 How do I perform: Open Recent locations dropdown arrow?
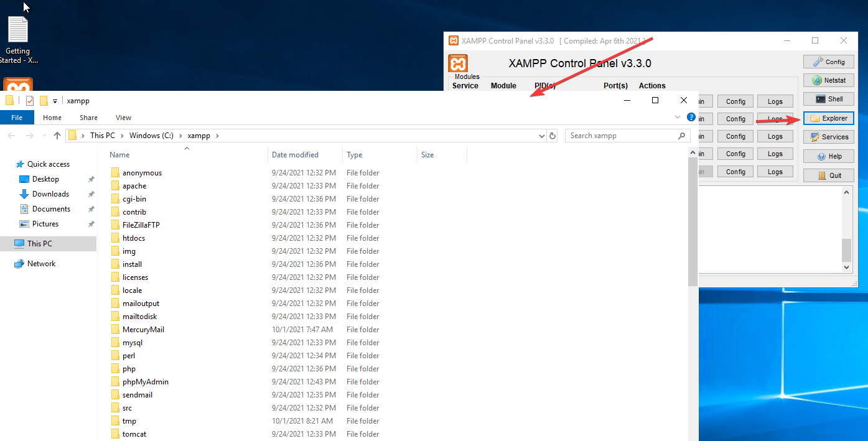[43, 136]
